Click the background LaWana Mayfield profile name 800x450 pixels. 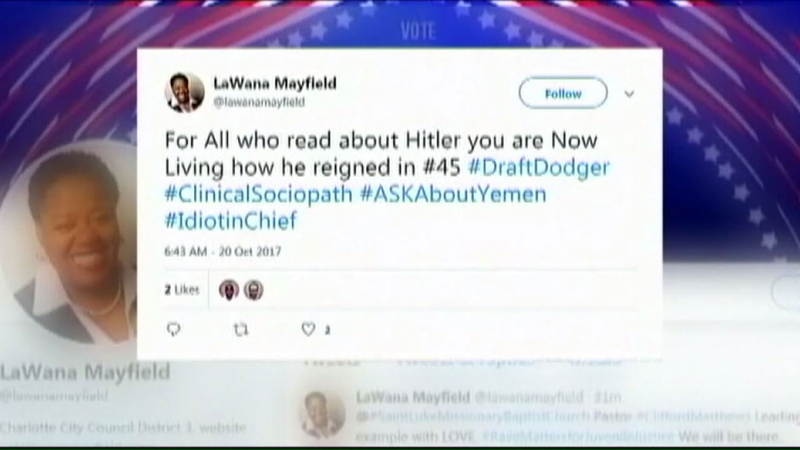pyautogui.click(x=85, y=372)
